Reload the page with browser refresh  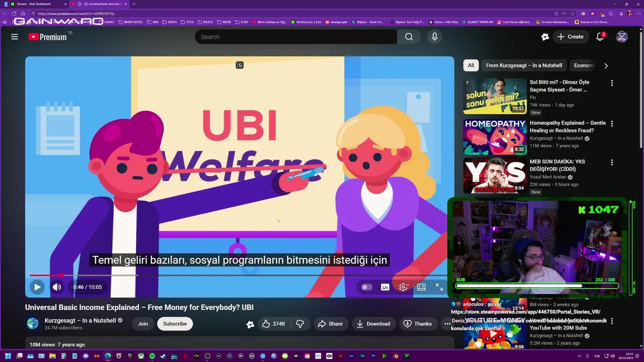(x=14, y=14)
